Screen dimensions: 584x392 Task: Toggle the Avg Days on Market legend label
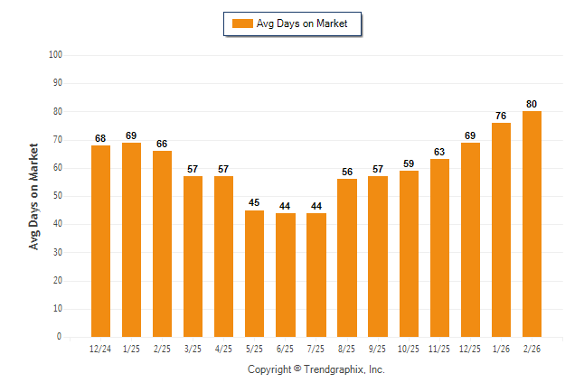click(302, 23)
